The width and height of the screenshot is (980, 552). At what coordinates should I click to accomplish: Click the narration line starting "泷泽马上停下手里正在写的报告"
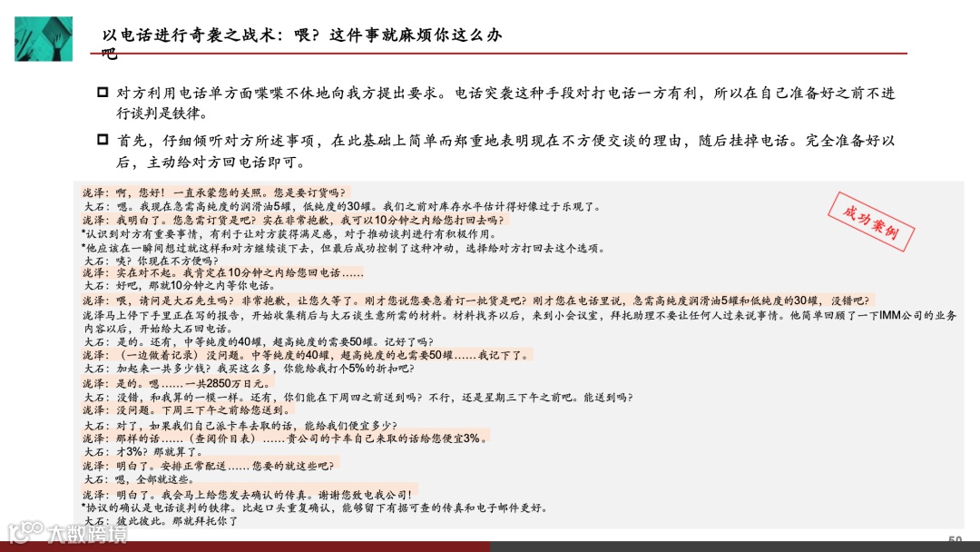pyautogui.click(x=519, y=315)
